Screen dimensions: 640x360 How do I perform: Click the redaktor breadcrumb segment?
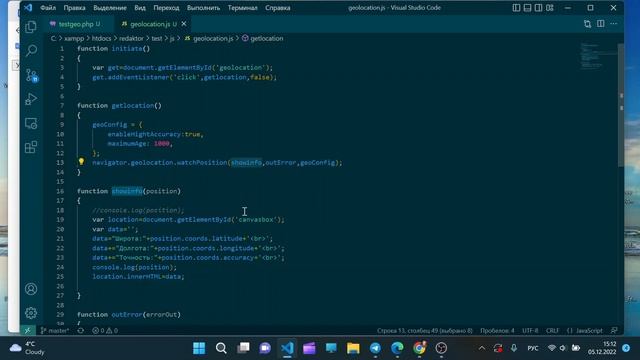(x=131, y=38)
